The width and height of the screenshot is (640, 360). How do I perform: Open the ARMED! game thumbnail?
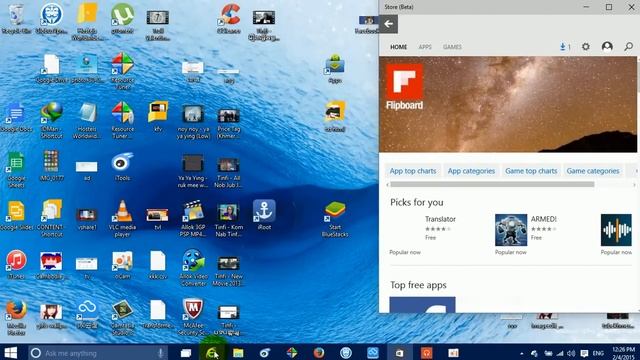(x=511, y=230)
